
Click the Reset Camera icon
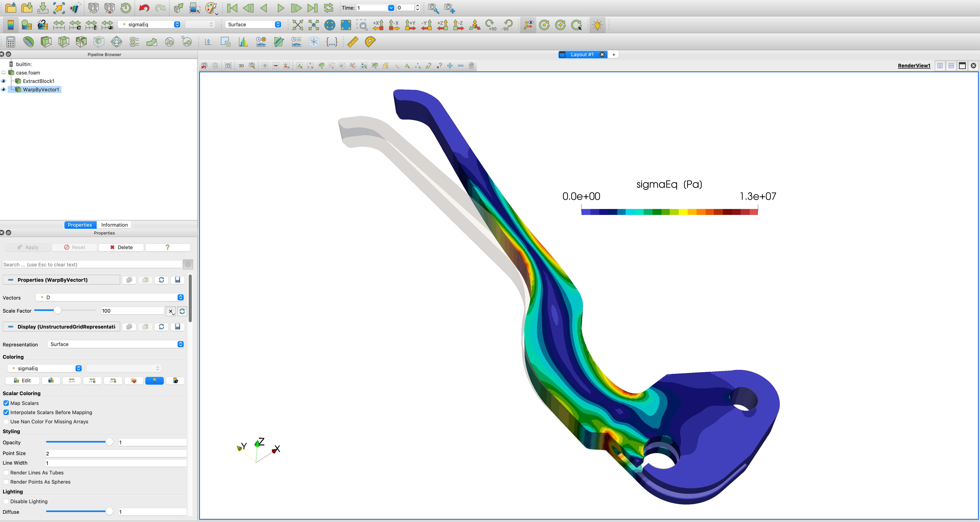pos(297,25)
